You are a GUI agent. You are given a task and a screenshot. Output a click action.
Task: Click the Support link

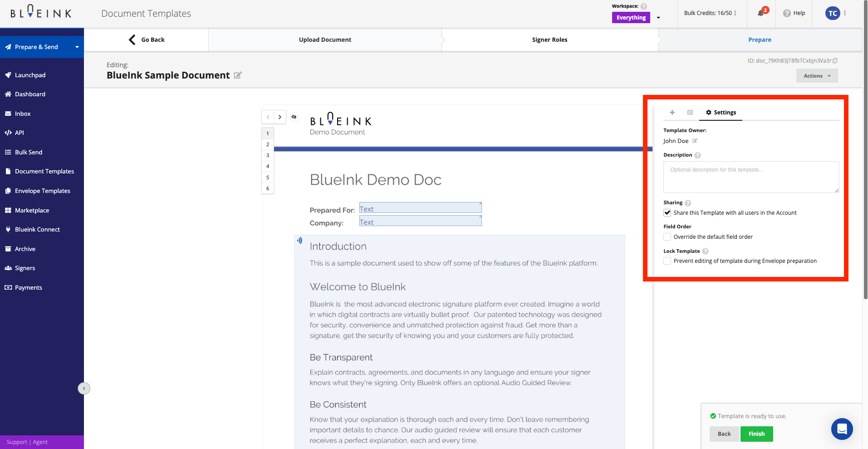pos(17,442)
